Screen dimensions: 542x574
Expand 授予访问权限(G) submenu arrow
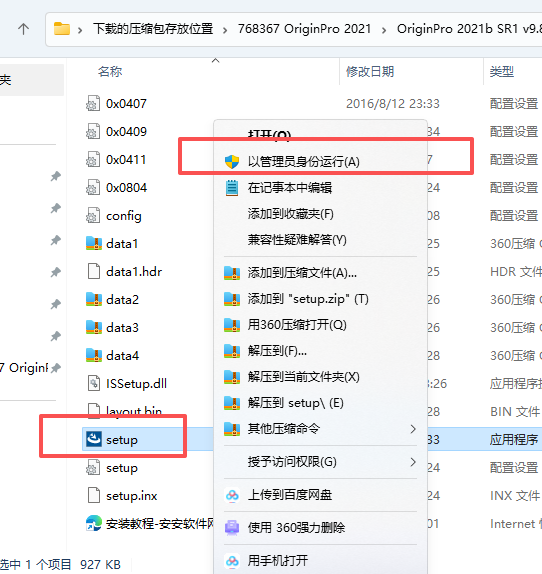pos(413,462)
